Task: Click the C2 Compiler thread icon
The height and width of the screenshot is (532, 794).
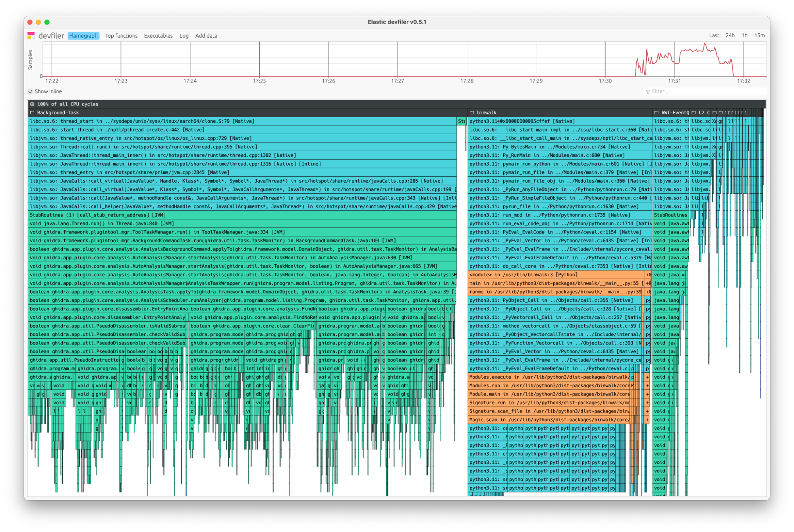Action: 694,113
